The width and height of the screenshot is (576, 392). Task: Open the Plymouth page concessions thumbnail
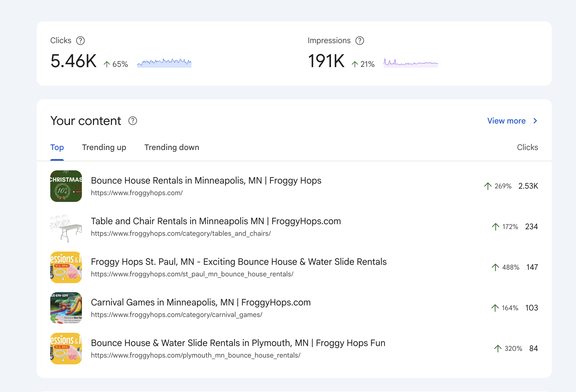pyautogui.click(x=66, y=349)
